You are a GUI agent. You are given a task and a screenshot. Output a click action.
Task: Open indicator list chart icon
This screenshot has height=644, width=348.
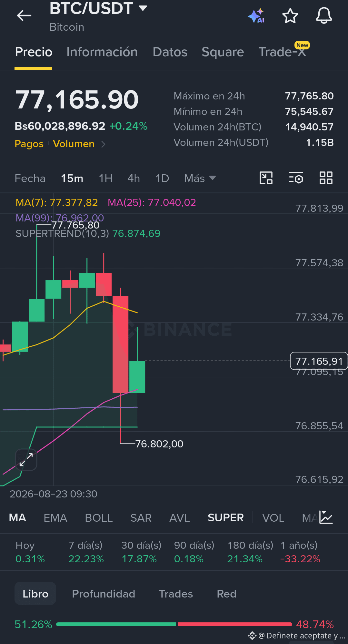(326, 517)
